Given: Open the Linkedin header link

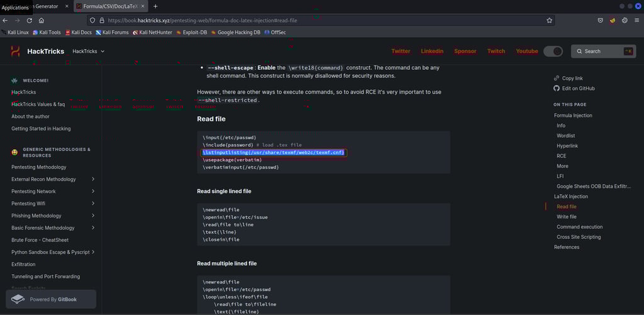Looking at the screenshot, I should point(432,52).
